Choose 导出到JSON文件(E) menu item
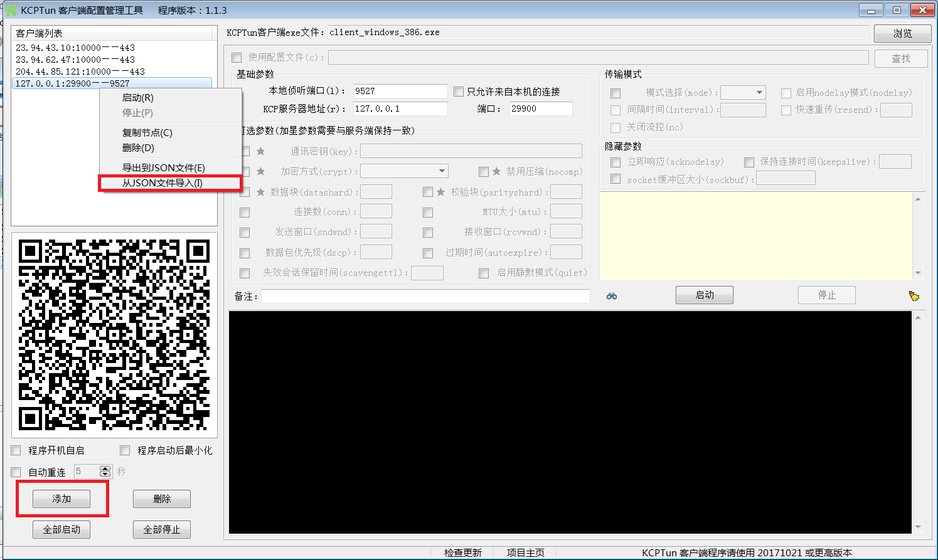Screen dimensions: 938x560 pyautogui.click(x=164, y=168)
